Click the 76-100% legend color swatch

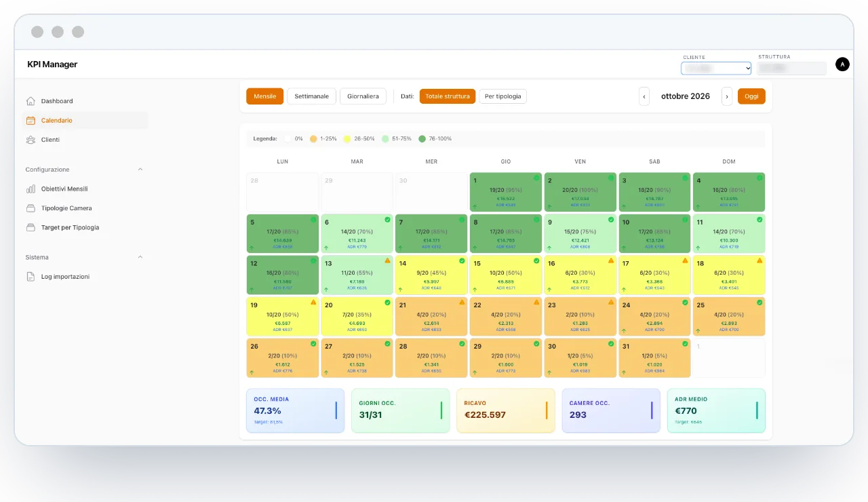point(422,138)
